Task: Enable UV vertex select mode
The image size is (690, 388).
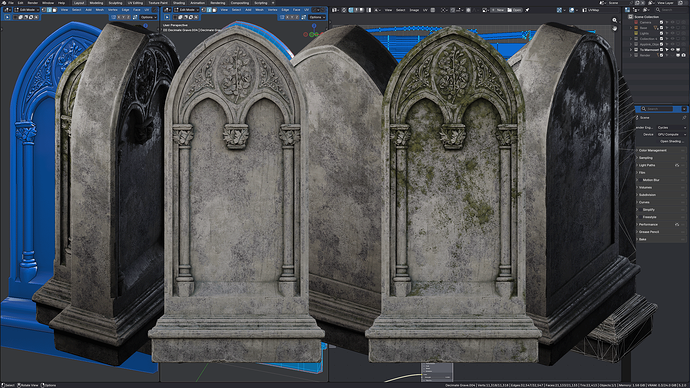Action: tap(352, 10)
